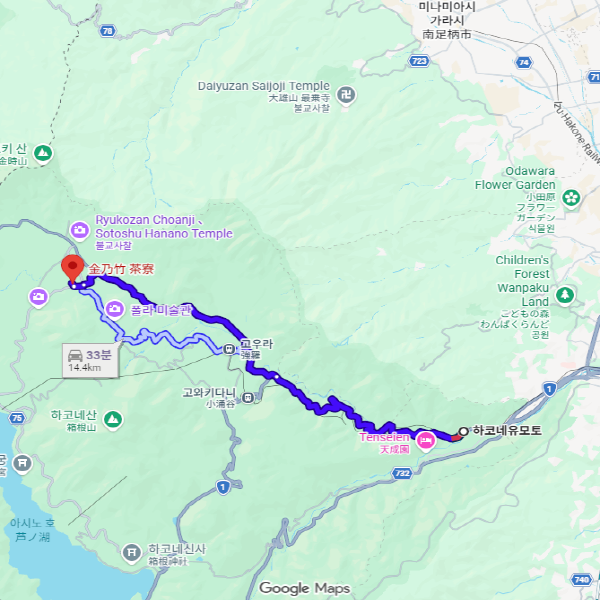The width and height of the screenshot is (600, 600).
Task: Click the red destination pin marker
Action: pos(72,269)
